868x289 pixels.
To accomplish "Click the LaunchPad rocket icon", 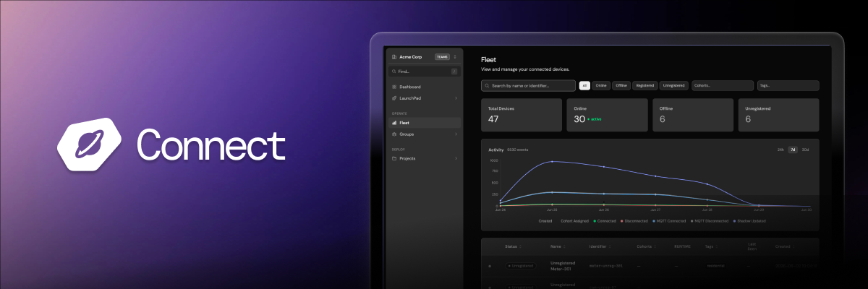I will (393, 98).
